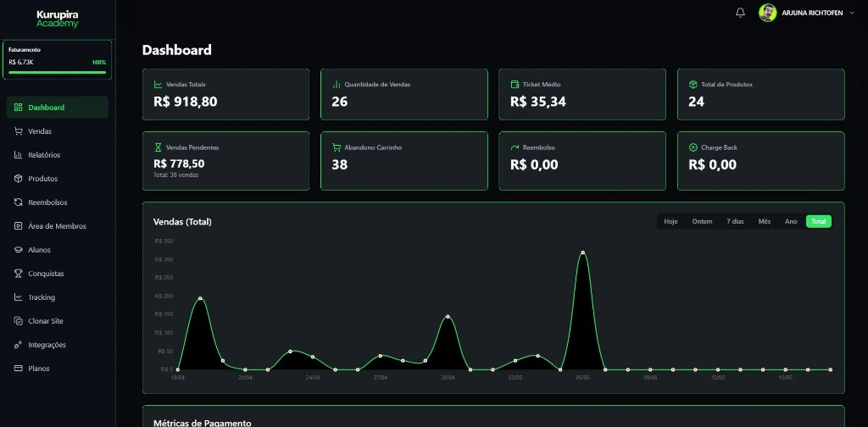Expand the ARJUNA RICHTOFEN account chevron
This screenshot has width=868, height=427.
click(x=851, y=12)
